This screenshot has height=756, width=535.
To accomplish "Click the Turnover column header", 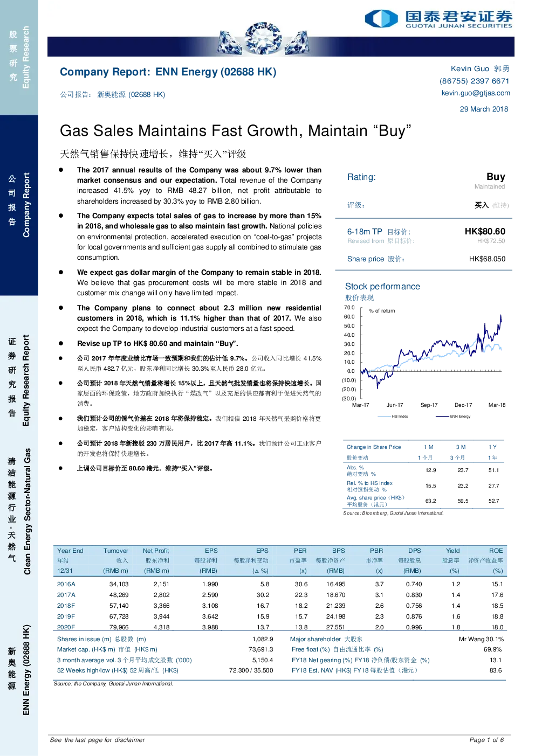I will click(x=116, y=551).
